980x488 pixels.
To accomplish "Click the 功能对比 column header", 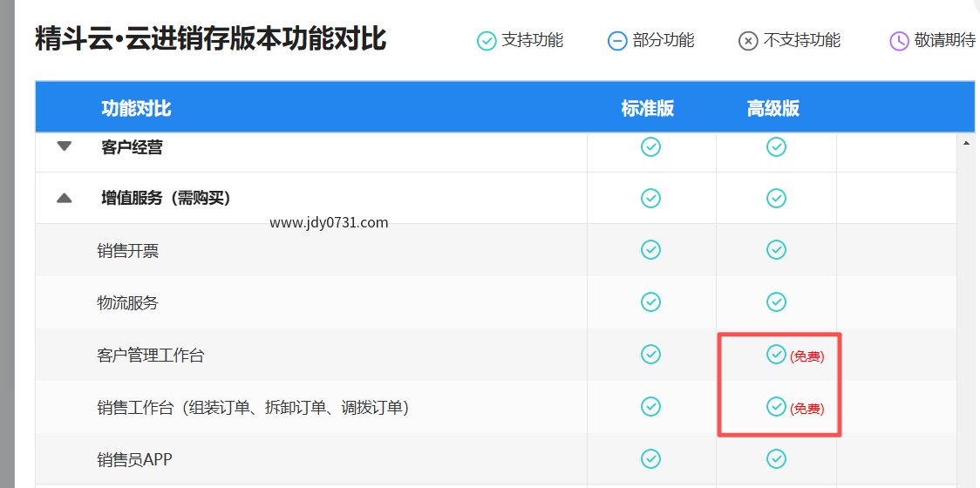I will click(136, 109).
